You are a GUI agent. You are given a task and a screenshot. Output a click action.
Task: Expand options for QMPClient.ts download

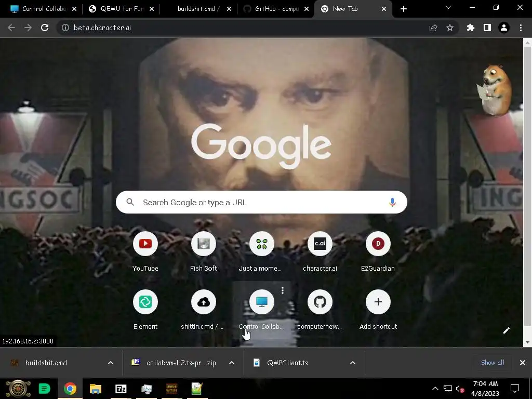pos(353,363)
